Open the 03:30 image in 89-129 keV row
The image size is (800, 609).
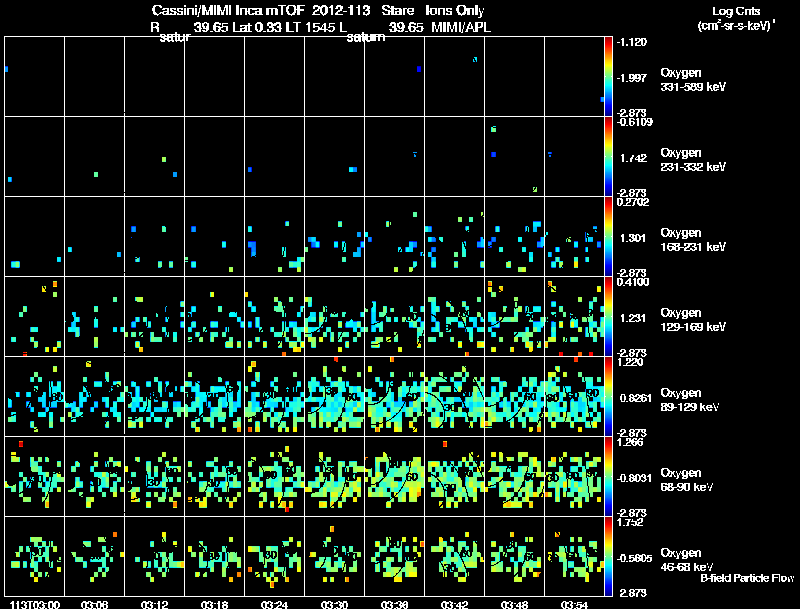click(335, 397)
